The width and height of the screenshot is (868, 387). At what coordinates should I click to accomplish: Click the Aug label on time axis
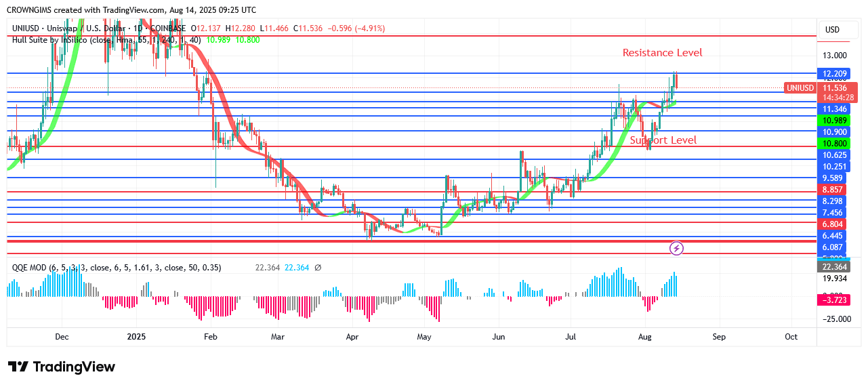click(645, 337)
